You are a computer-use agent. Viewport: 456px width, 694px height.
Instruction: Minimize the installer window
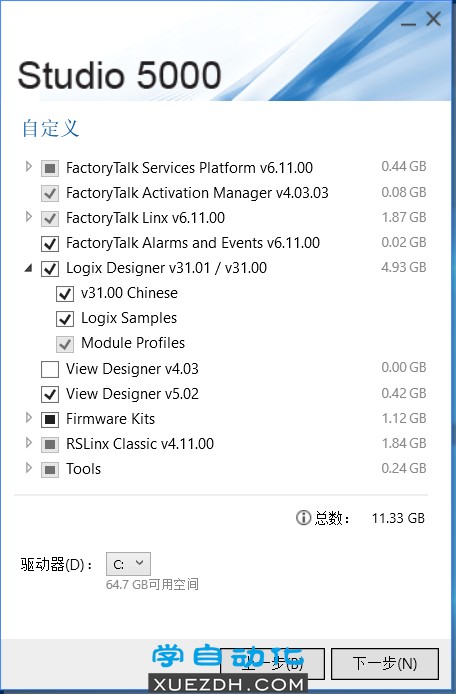(x=408, y=22)
